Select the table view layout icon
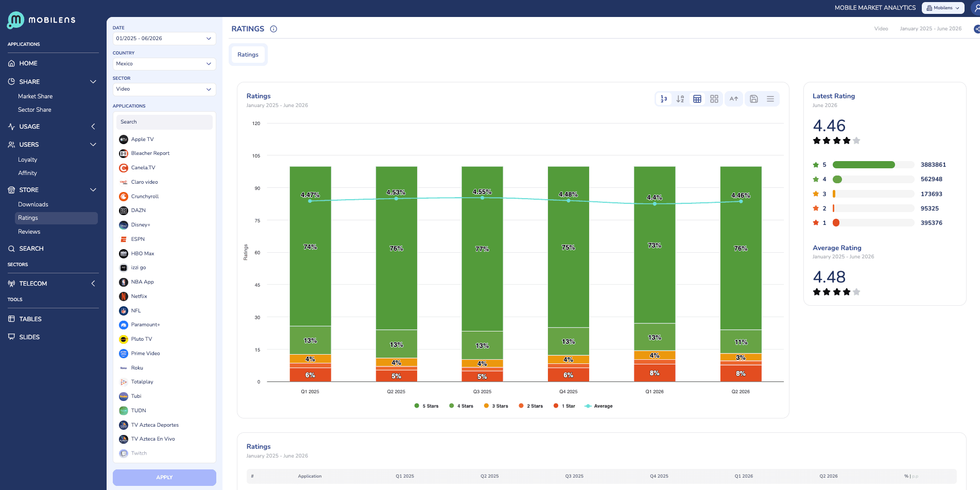980x490 pixels. click(697, 99)
